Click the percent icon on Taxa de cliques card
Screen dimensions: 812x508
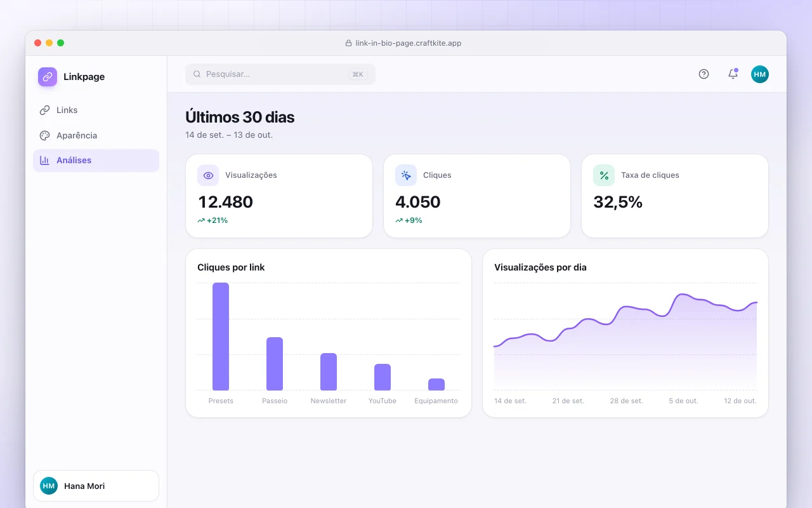[604, 175]
